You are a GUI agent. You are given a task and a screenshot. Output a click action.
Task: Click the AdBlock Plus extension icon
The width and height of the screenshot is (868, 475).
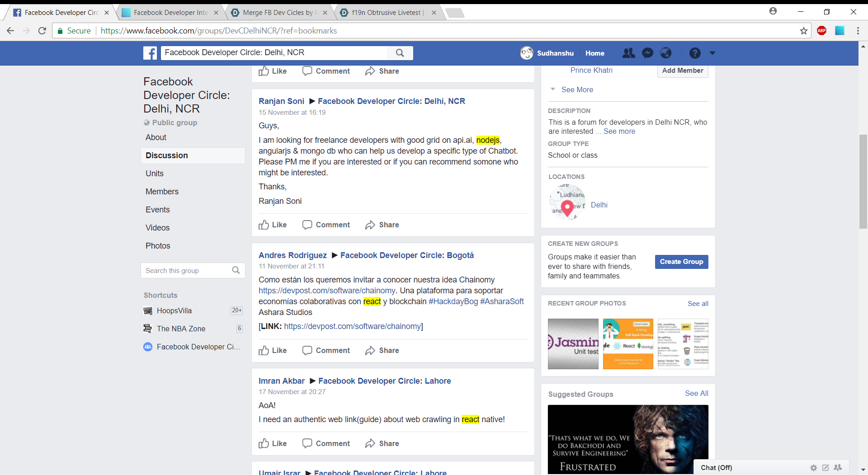822,31
